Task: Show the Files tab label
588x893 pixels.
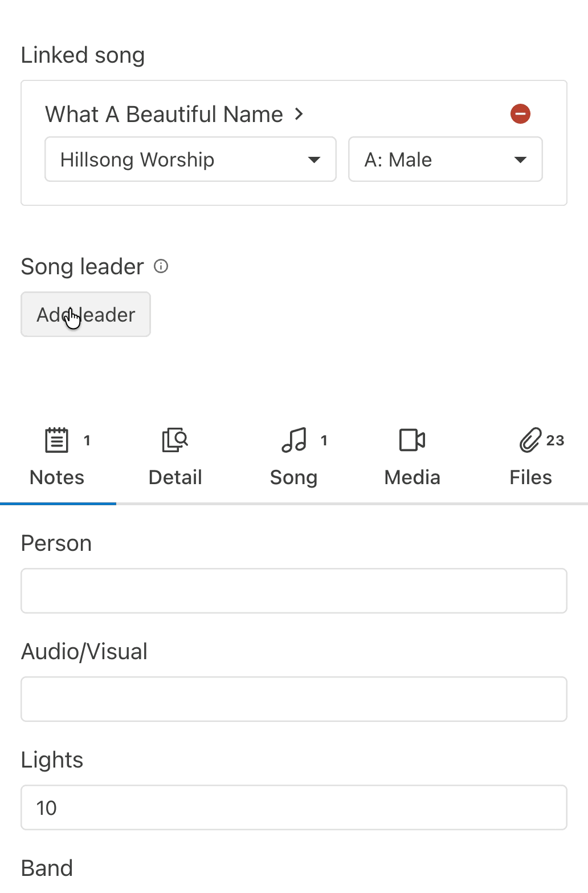Action: point(530,477)
